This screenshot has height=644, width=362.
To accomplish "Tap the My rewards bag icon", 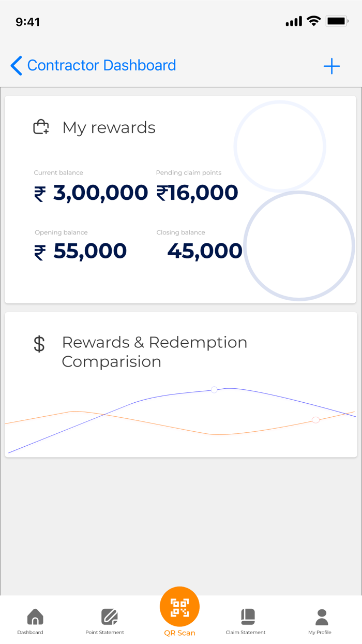I will coord(41,127).
